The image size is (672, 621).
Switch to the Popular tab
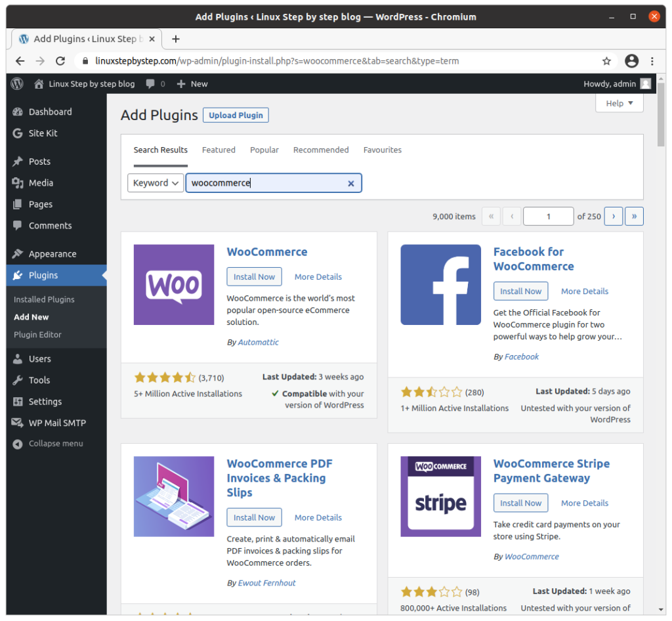pyautogui.click(x=264, y=150)
